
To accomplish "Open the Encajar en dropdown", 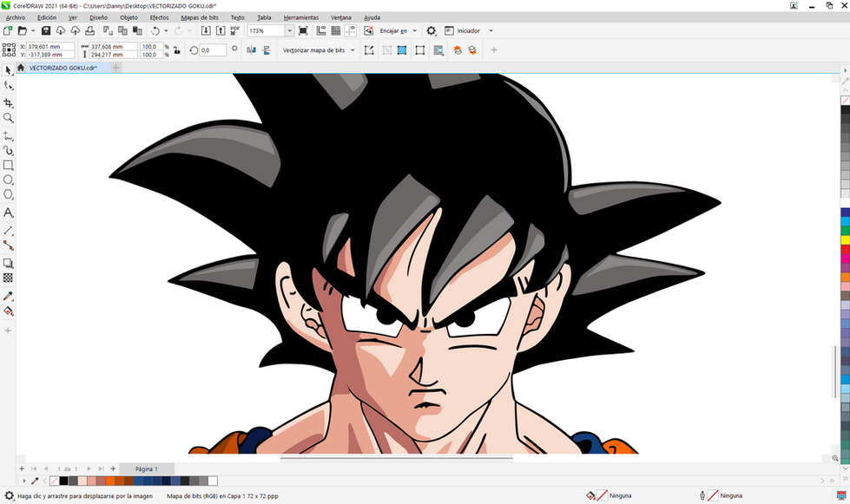I will tap(415, 31).
